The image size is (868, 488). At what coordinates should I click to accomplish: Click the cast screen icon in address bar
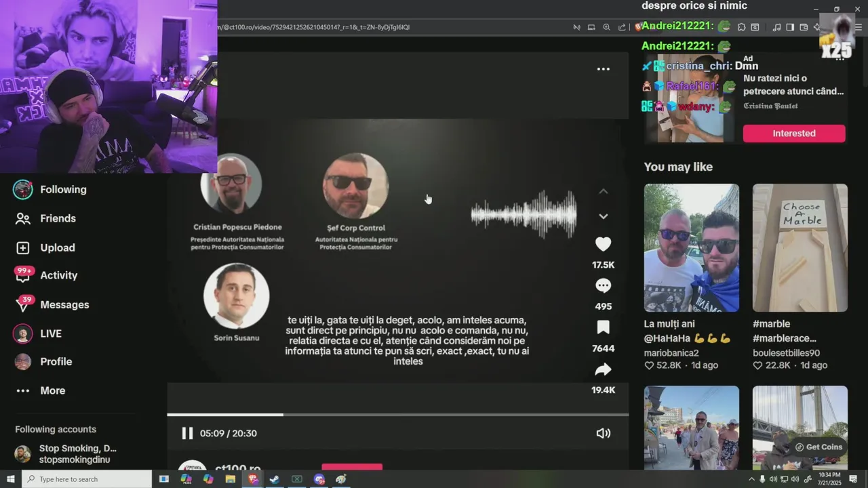[591, 27]
